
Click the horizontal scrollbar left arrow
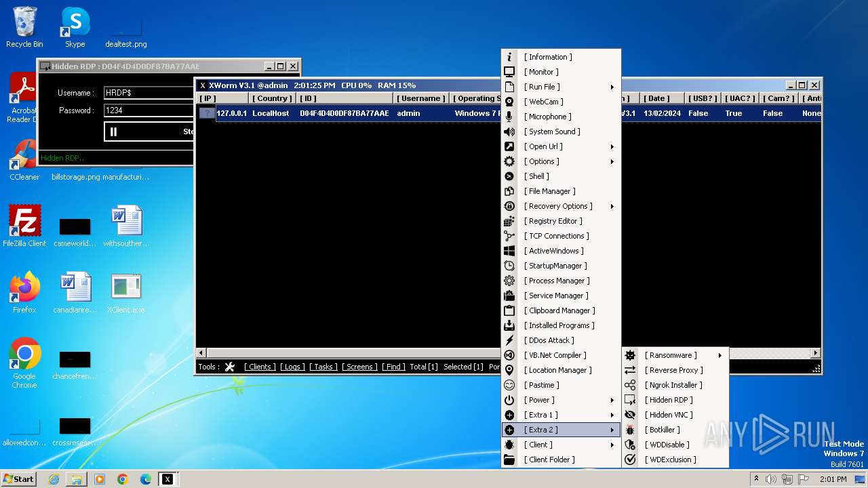pyautogui.click(x=201, y=353)
